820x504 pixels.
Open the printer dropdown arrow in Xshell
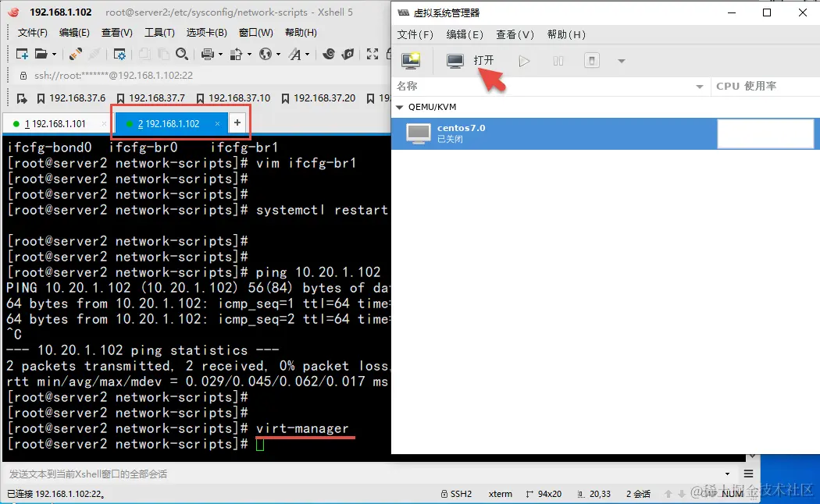pyautogui.click(x=220, y=55)
